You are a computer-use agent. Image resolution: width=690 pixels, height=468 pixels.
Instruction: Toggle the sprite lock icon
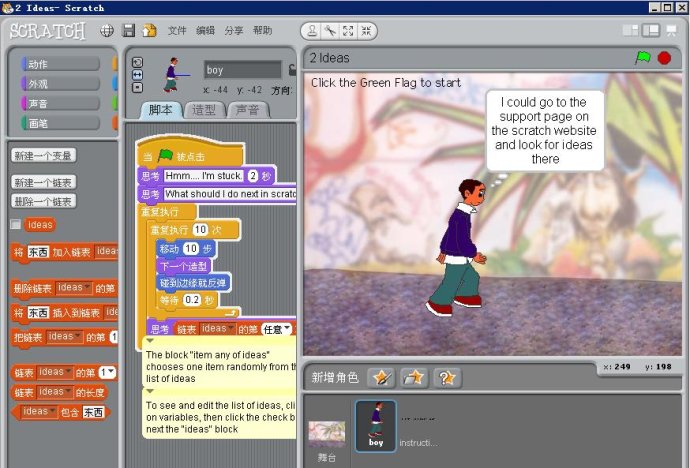[292, 69]
